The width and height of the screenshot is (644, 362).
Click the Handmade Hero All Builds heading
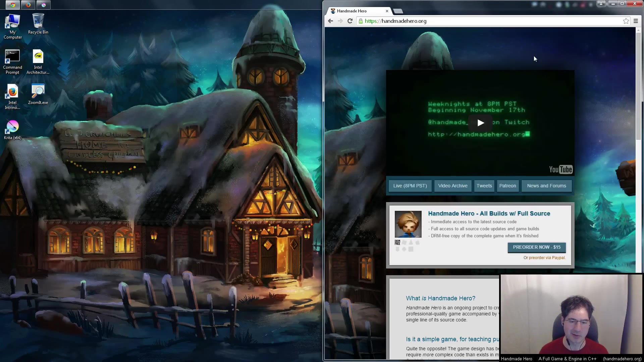click(x=489, y=214)
